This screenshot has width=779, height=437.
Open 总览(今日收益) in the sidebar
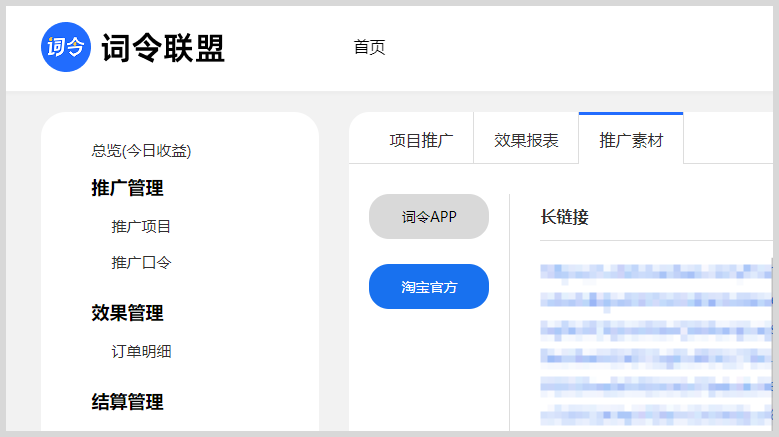click(141, 151)
